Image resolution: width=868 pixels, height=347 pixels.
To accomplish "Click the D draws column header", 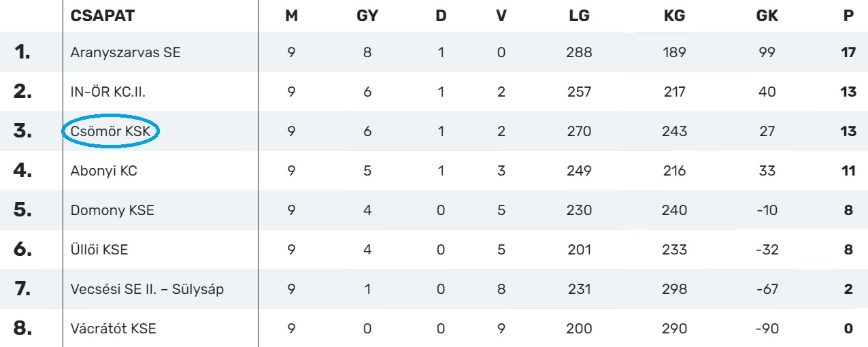I will (x=441, y=16).
